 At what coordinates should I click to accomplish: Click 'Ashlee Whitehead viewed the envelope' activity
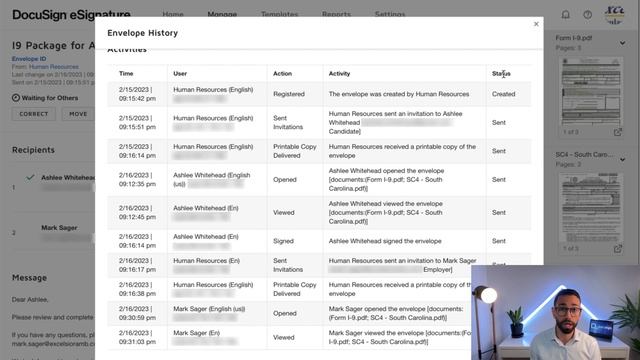point(386,213)
